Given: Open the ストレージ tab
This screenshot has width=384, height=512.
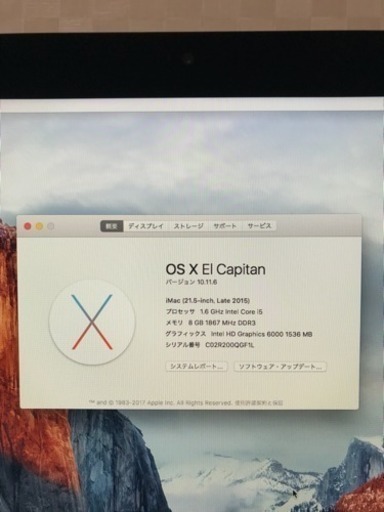Looking at the screenshot, I should pos(188,226).
